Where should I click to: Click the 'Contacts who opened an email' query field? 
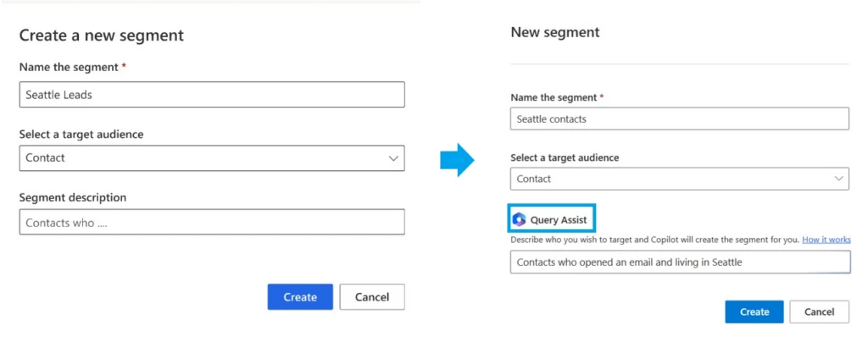tap(678, 262)
